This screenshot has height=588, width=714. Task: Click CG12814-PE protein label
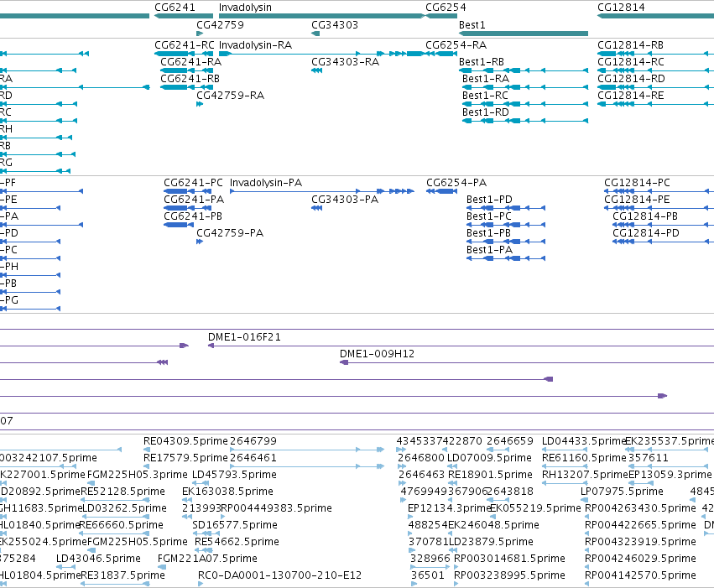tap(637, 200)
